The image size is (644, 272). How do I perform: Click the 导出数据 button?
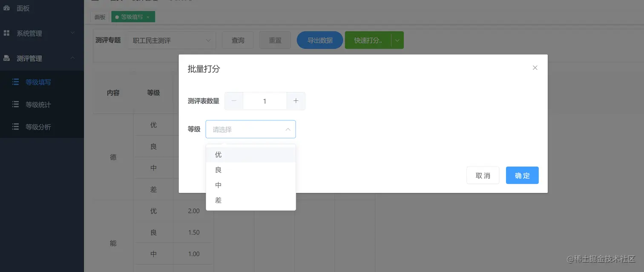[320, 40]
